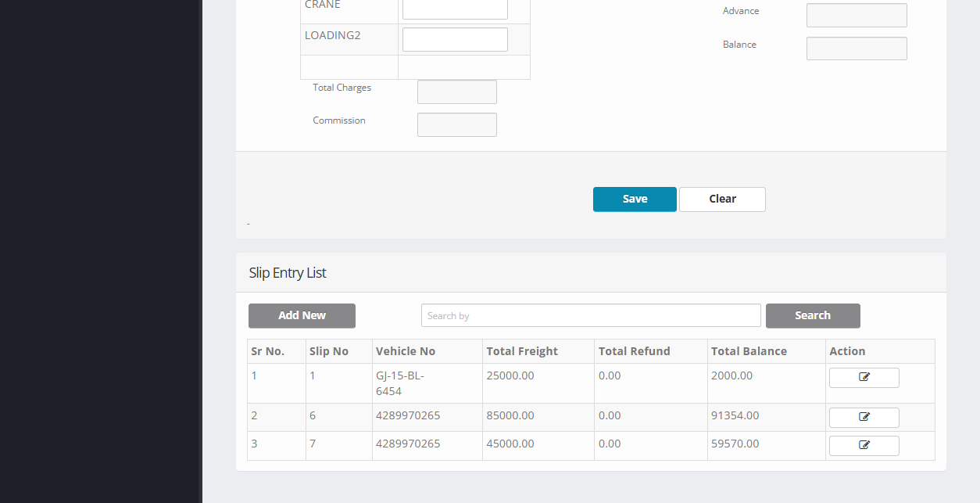Click the Advance input field
This screenshot has width=980, height=503.
[857, 16]
